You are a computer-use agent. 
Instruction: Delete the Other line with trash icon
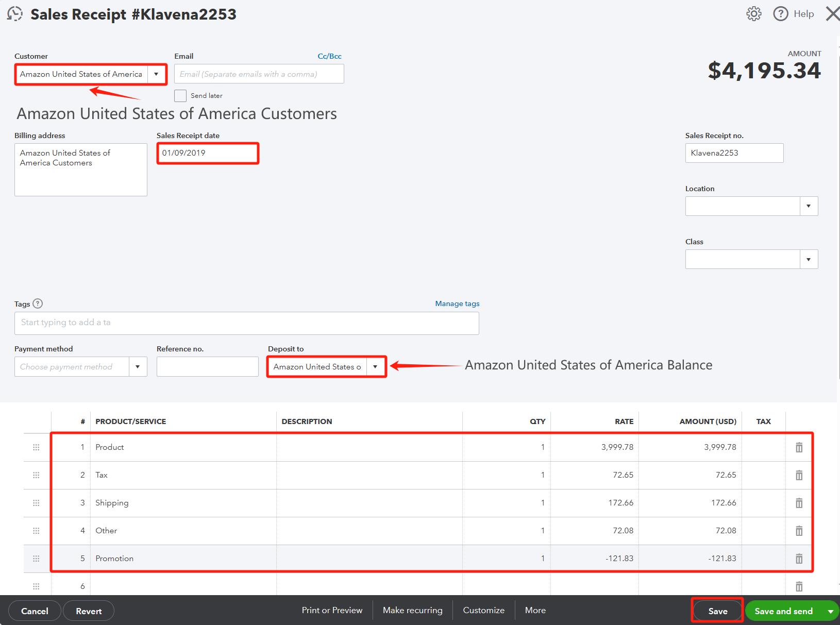[799, 531]
